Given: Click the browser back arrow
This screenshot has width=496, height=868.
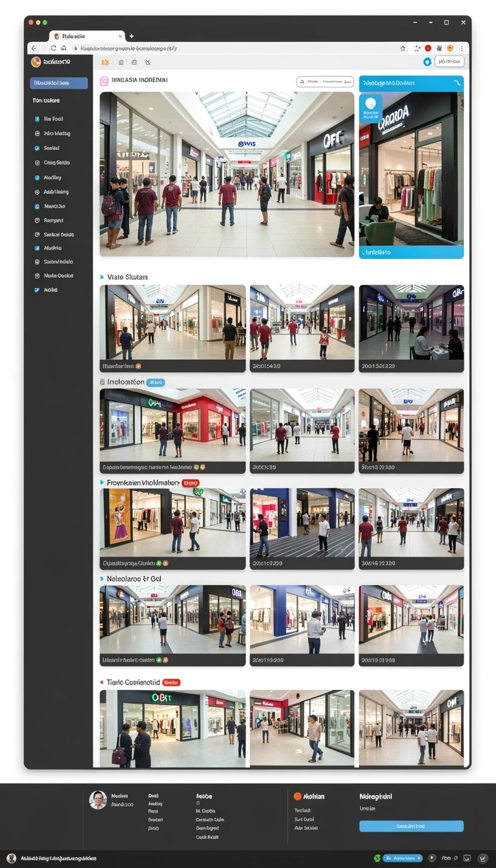Looking at the screenshot, I should point(34,48).
